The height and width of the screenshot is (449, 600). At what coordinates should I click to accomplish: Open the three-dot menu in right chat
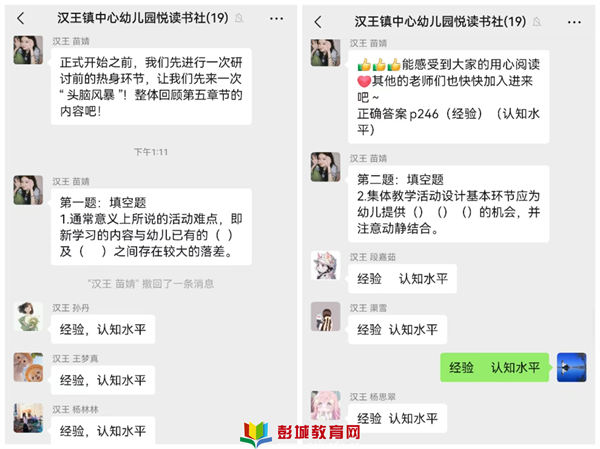(574, 22)
